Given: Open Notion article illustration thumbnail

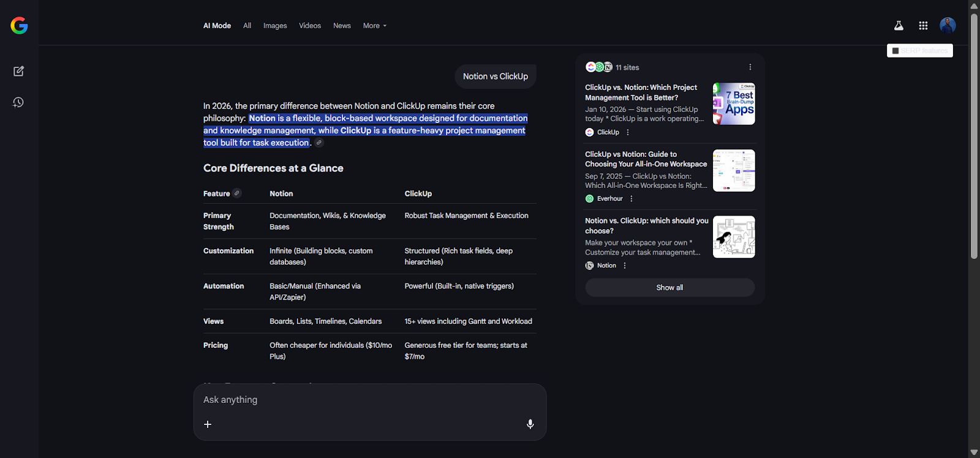Looking at the screenshot, I should pyautogui.click(x=734, y=237).
